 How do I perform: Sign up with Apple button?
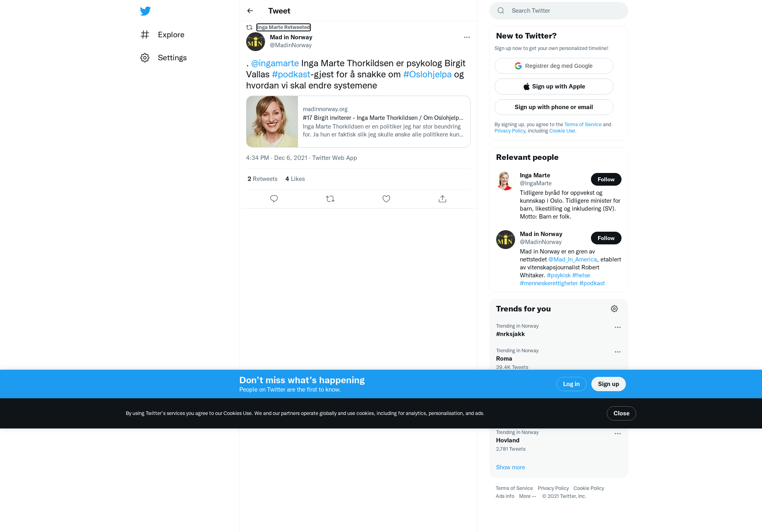[554, 86]
